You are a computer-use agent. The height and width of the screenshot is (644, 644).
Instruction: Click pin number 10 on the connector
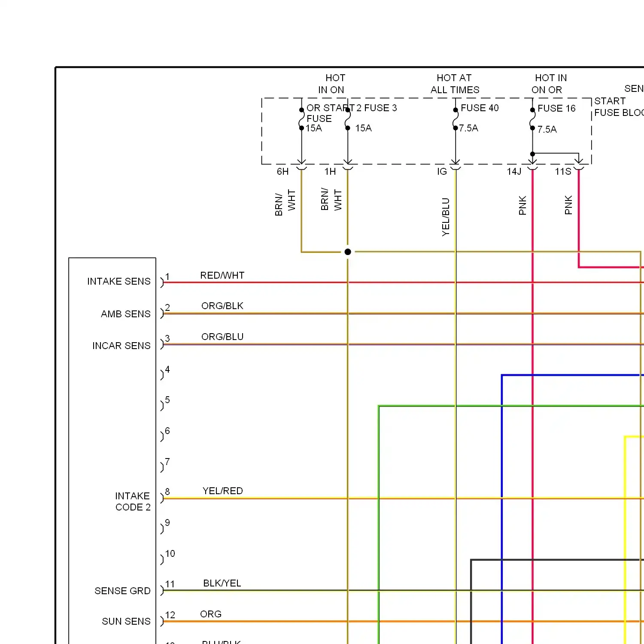170,553
